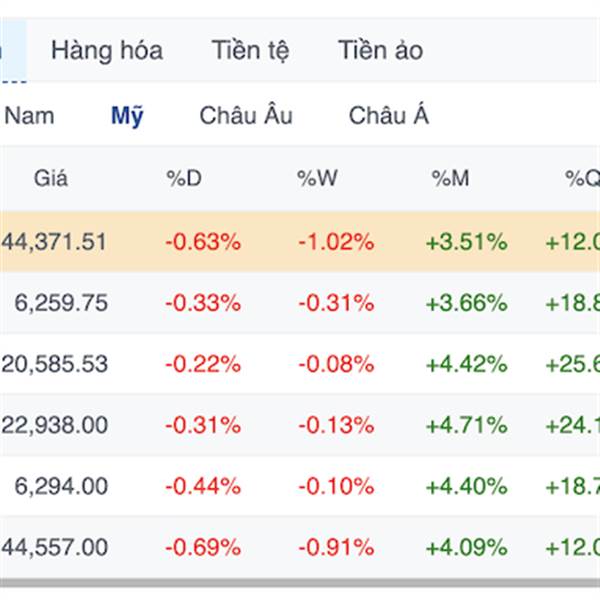
Task: Click the partially visible Nam sub-tab
Action: (x=28, y=116)
